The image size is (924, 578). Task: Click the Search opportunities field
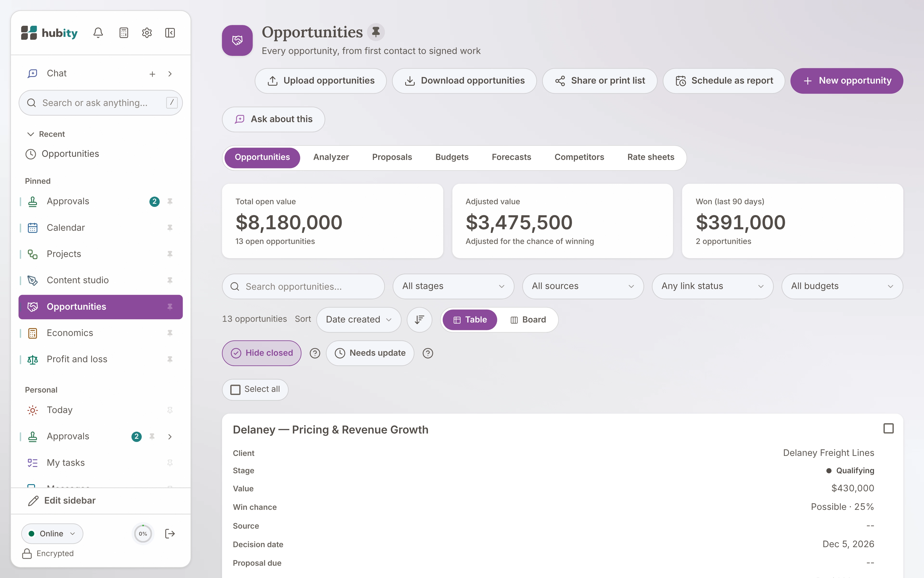pos(303,286)
